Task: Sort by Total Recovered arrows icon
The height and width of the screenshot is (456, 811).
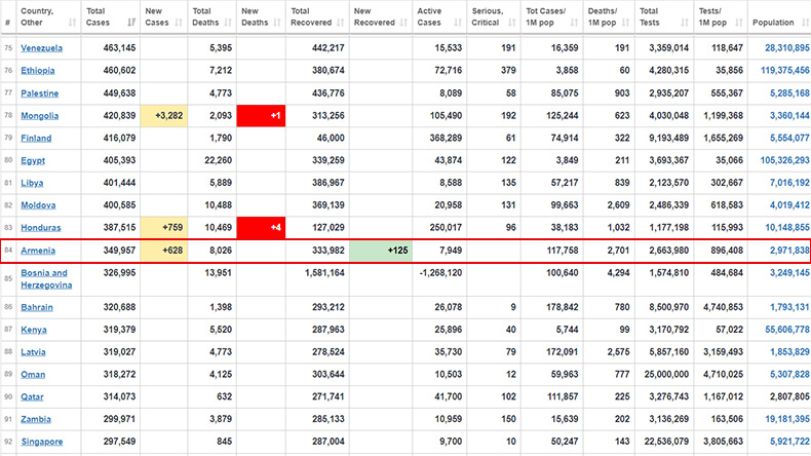Action: [x=340, y=22]
